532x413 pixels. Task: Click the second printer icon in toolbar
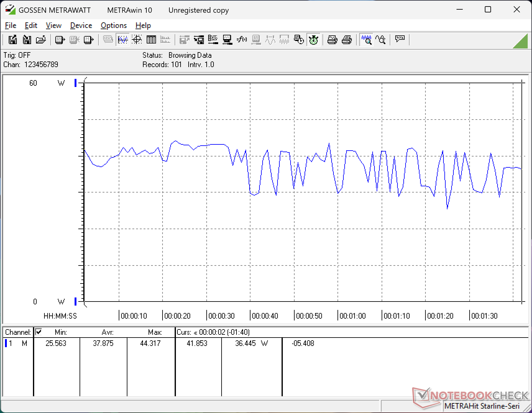[347, 40]
